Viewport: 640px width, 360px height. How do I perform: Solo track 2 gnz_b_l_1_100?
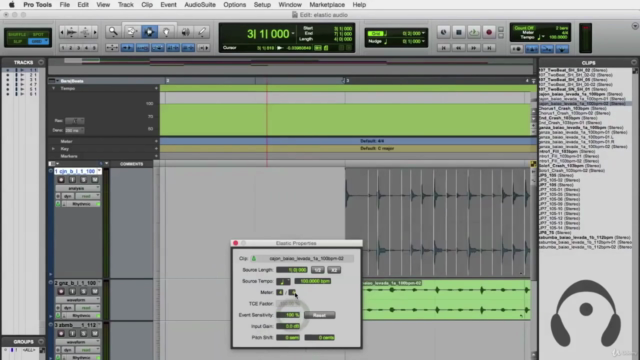(84, 291)
